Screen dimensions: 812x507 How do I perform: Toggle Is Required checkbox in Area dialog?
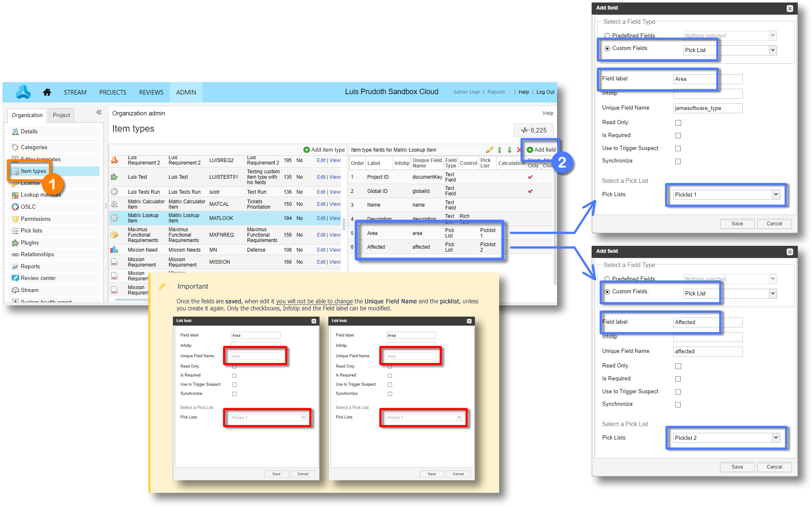678,135
